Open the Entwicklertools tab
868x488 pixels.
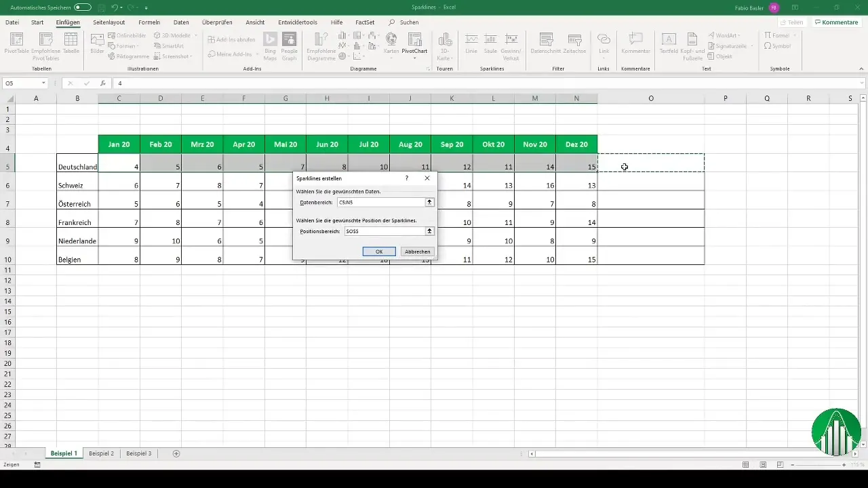point(297,22)
